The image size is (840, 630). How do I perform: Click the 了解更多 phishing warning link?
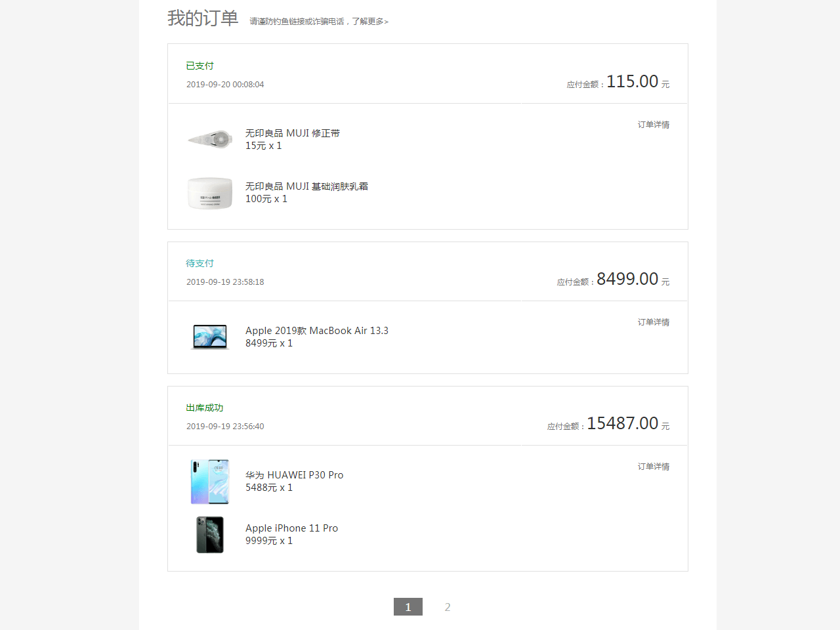point(371,22)
